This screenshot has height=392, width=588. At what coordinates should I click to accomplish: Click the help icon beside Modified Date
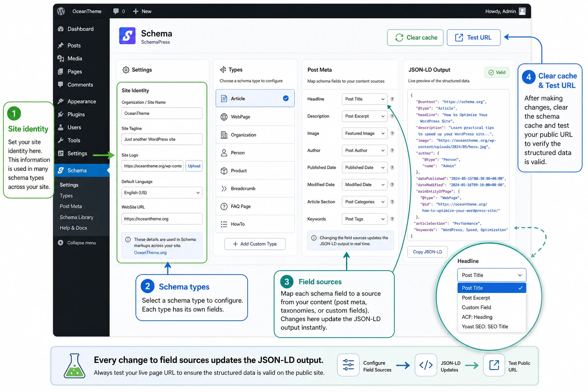tap(392, 185)
